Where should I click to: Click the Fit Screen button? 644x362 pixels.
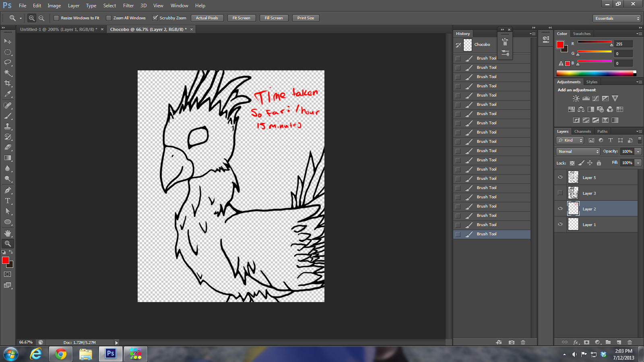tap(242, 18)
